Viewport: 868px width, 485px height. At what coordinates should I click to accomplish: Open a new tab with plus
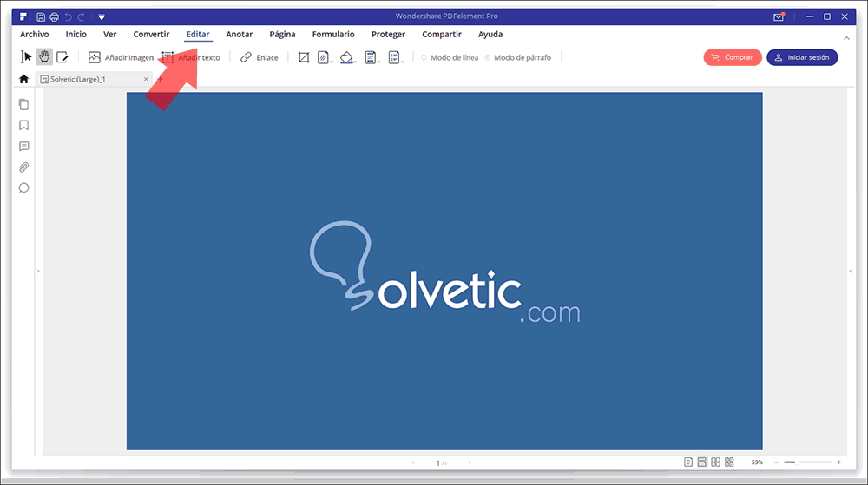click(x=161, y=79)
